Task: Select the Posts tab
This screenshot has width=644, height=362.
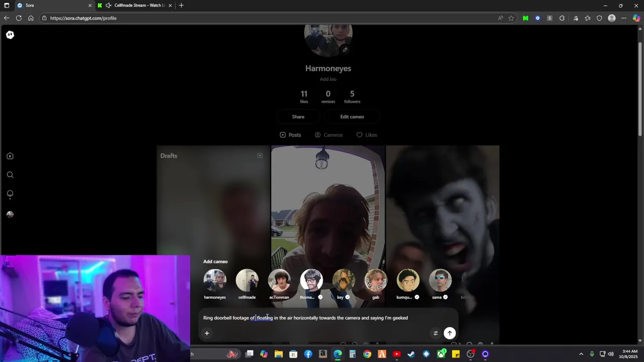Action: (290, 135)
